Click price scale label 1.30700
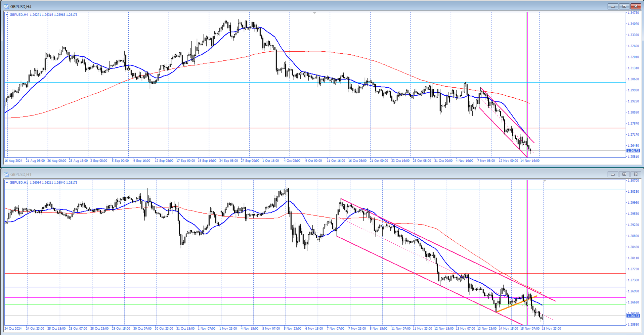The width and height of the screenshot is (644, 335). pos(633,181)
